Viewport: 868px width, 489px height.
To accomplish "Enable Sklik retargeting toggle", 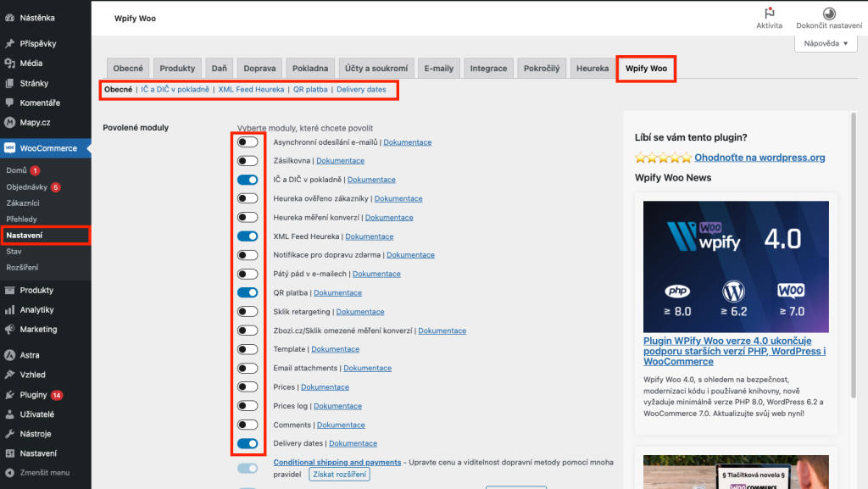I will 248,311.
